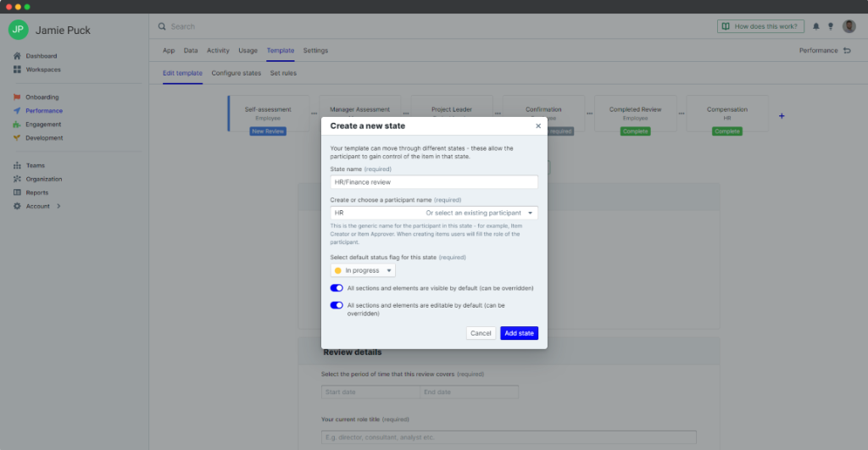Click the Add state button
The width and height of the screenshot is (868, 450).
coord(520,333)
